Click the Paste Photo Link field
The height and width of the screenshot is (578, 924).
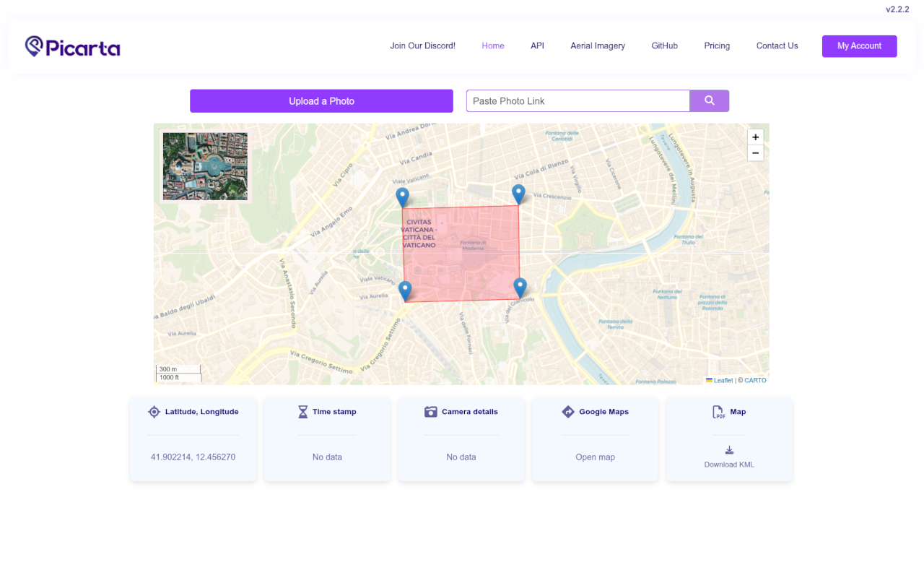tap(577, 101)
